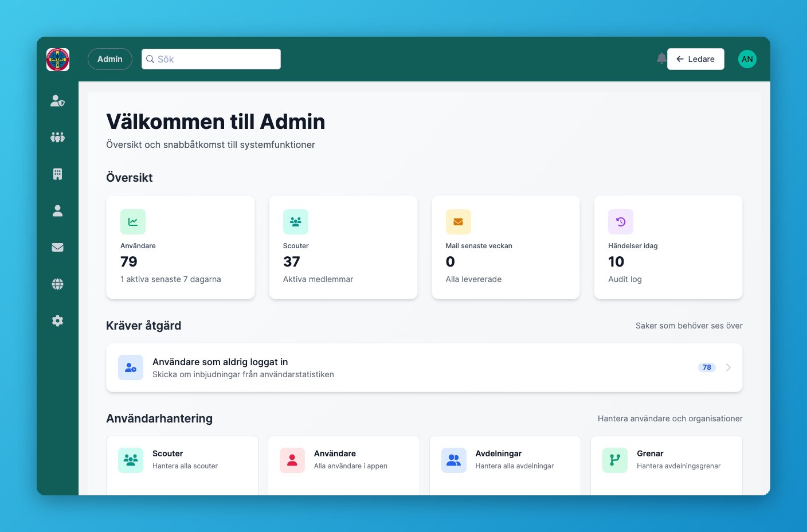Open the group of people sidebar icon
The image size is (807, 532).
(x=58, y=138)
